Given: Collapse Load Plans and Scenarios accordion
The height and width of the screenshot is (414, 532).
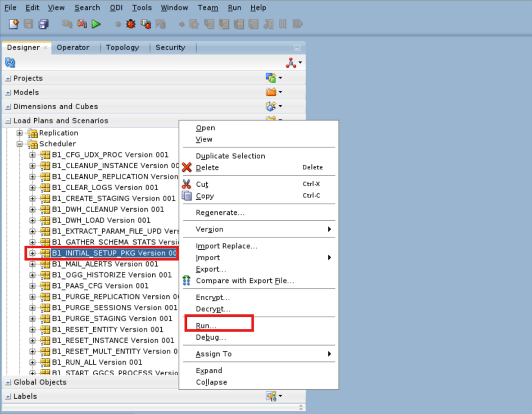Looking at the screenshot, I should [8, 121].
